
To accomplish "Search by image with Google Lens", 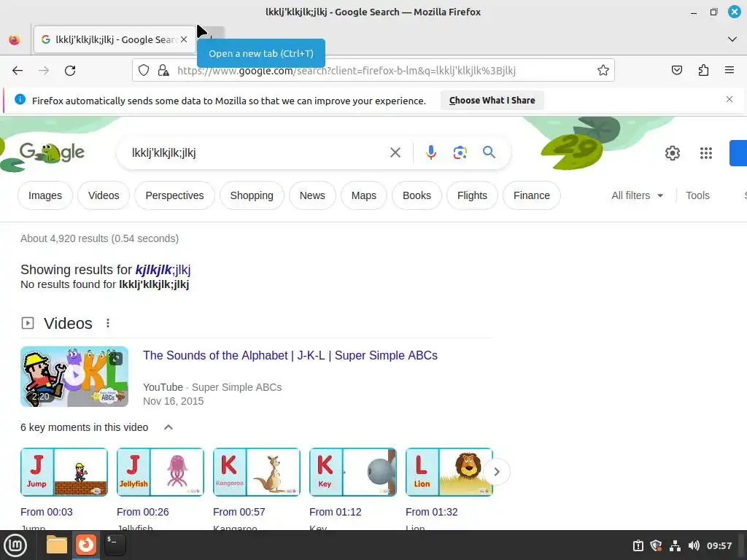I will [460, 152].
